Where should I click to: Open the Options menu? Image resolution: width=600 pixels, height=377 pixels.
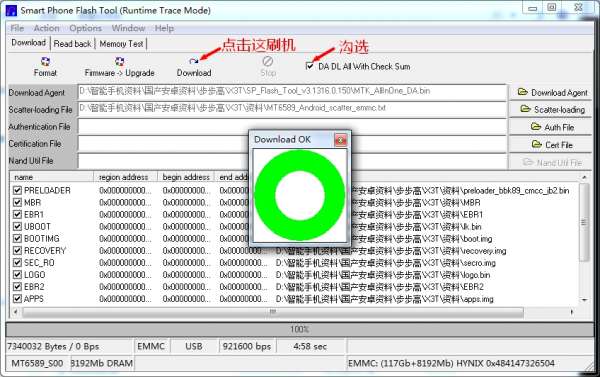(x=85, y=28)
